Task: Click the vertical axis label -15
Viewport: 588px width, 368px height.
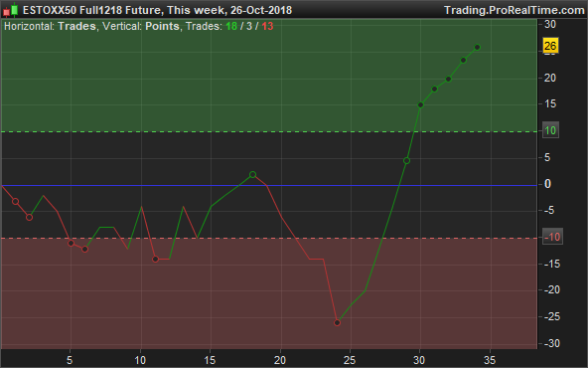Action: pyautogui.click(x=551, y=264)
